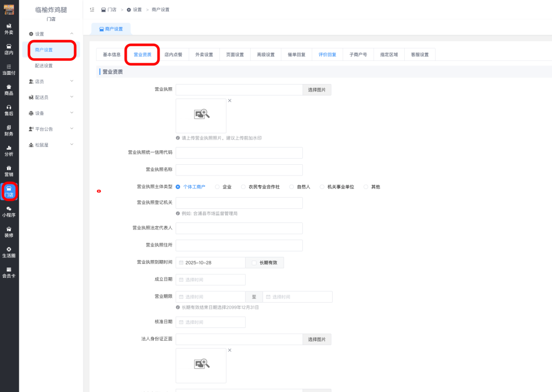This screenshot has height=392, width=552.
Task: Open the 外卖 takeout sidebar icon
Action: 9,29
